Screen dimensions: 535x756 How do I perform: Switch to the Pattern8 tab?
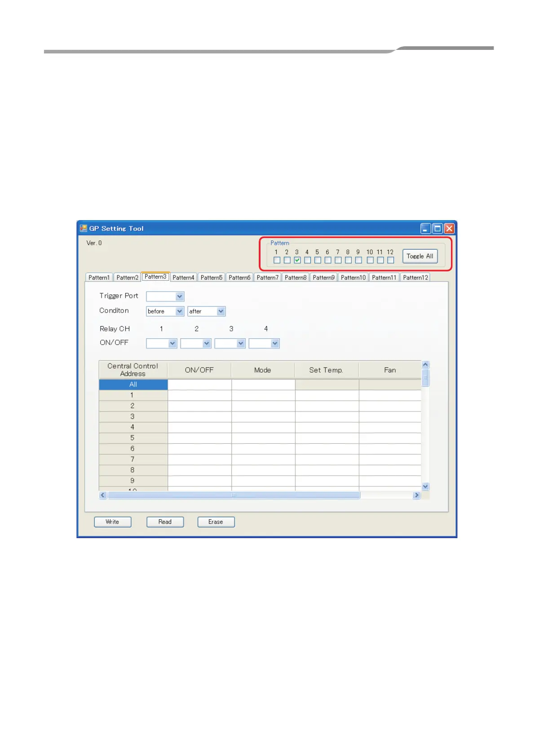pos(296,278)
